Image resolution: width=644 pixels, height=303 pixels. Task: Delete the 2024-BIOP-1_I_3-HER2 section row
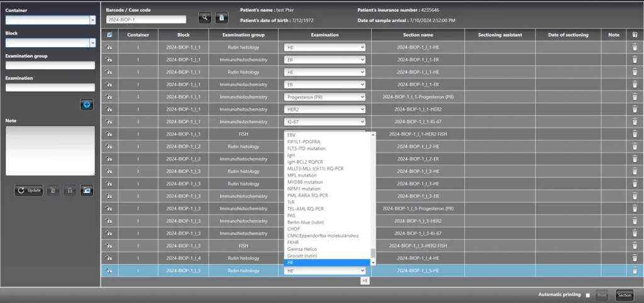[x=635, y=221]
